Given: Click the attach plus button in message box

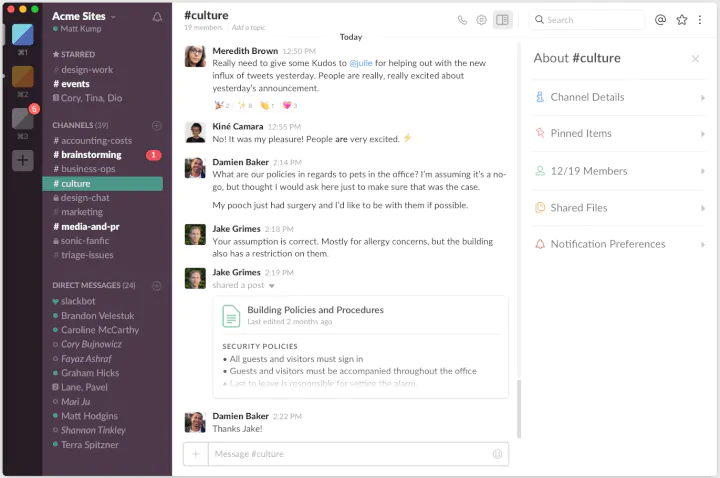Looking at the screenshot, I should point(196,454).
